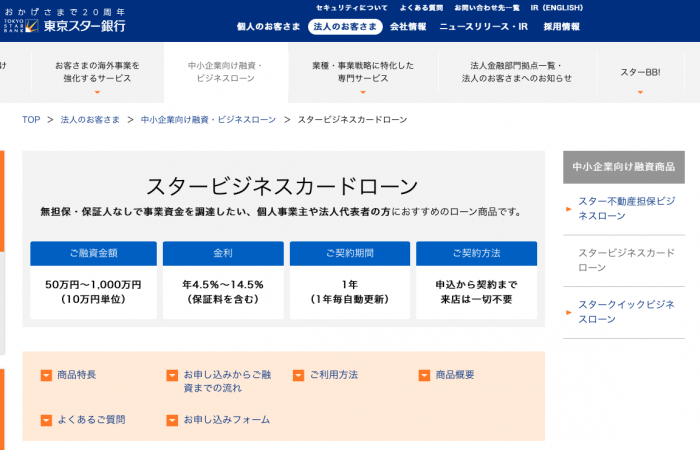Click the orange triangle beside スター不動産担保ビジネスローン

coord(569,208)
